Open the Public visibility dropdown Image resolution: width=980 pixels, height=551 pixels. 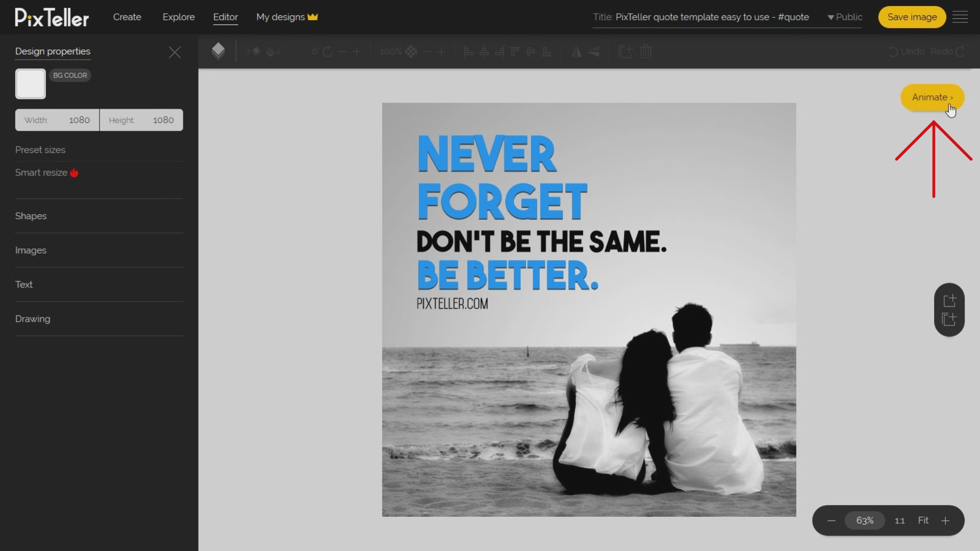(845, 17)
